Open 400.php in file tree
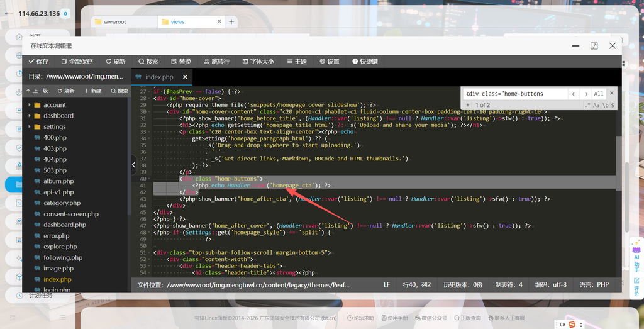The width and height of the screenshot is (644, 329). [x=55, y=138]
